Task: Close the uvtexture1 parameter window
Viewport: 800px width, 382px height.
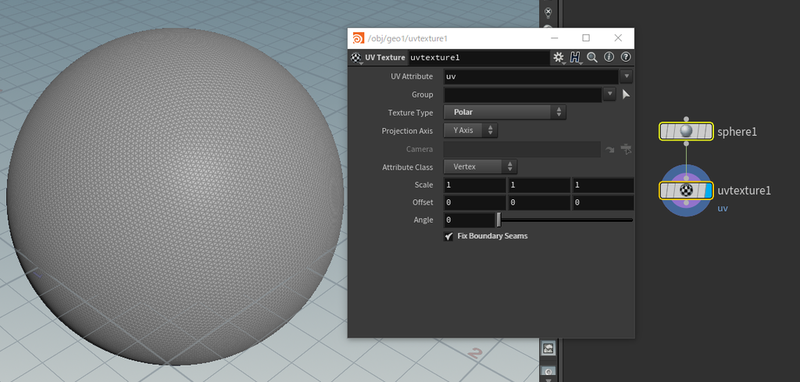Action: (618, 38)
